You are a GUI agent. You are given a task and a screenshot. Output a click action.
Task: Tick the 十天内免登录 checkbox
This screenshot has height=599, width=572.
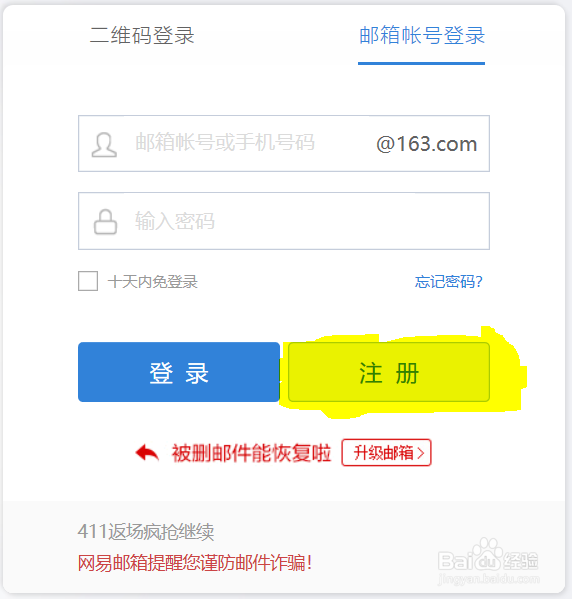click(x=88, y=281)
